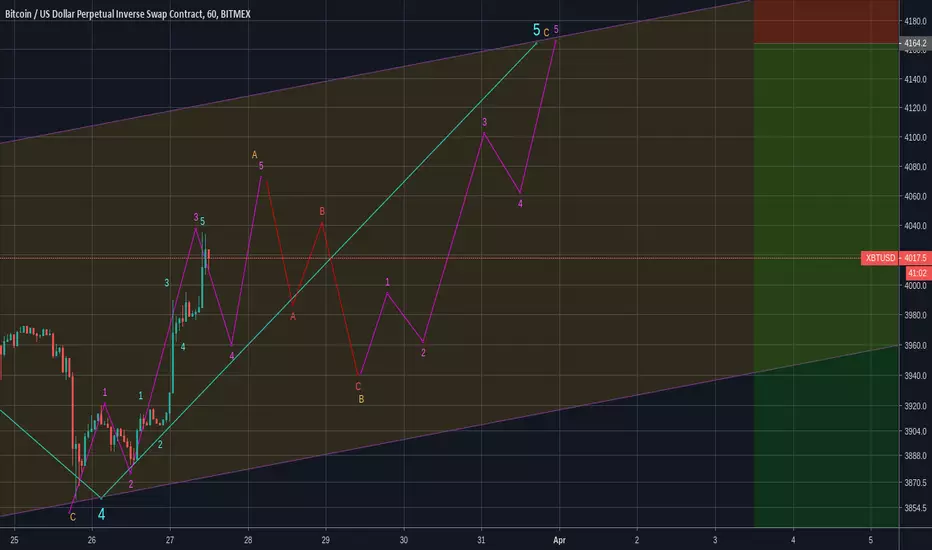Click the large cyan wave 5 label
Viewport: 932px width, 550px height.
536,30
